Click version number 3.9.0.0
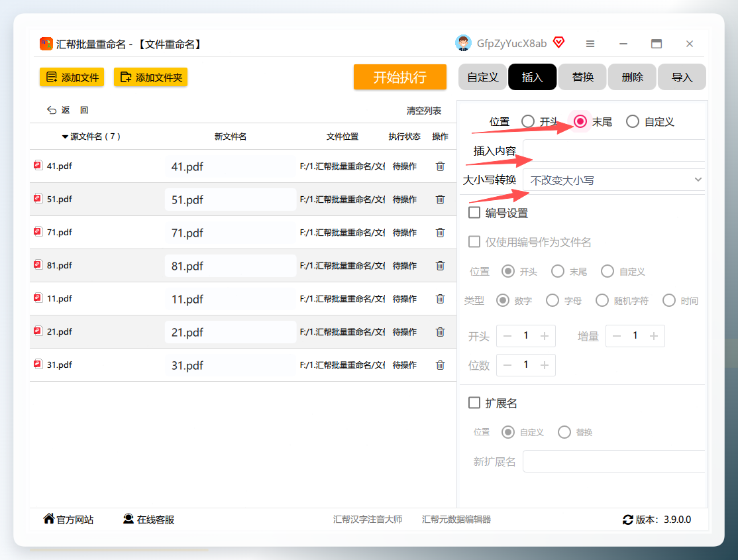This screenshot has height=560, width=738. coord(677,520)
